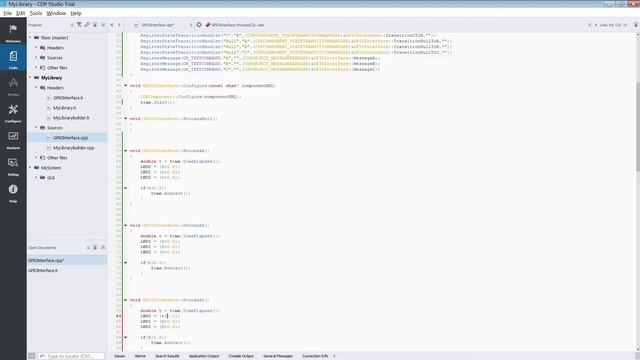The height and width of the screenshot is (360, 640).
Task: Show the Application Output pane
Action: coord(204,356)
